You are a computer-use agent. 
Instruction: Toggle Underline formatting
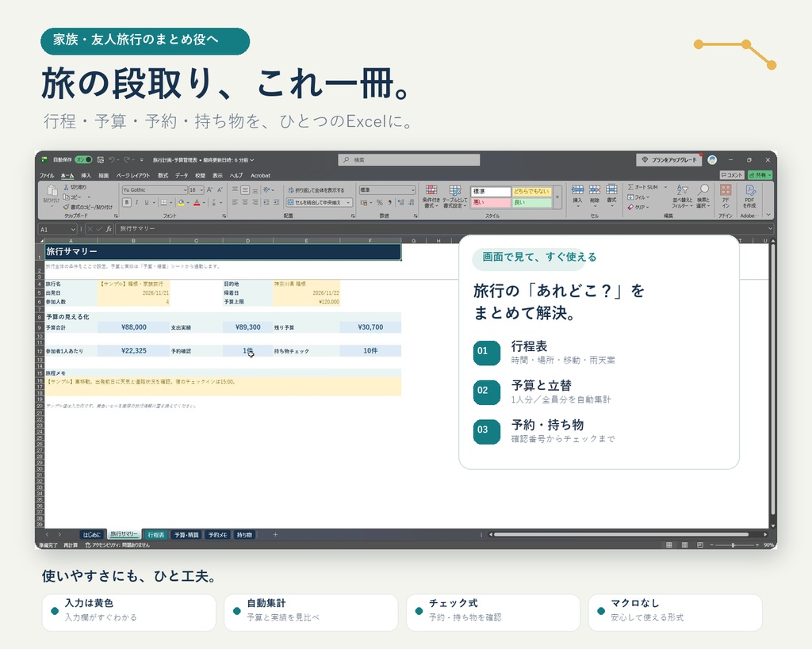point(147,202)
